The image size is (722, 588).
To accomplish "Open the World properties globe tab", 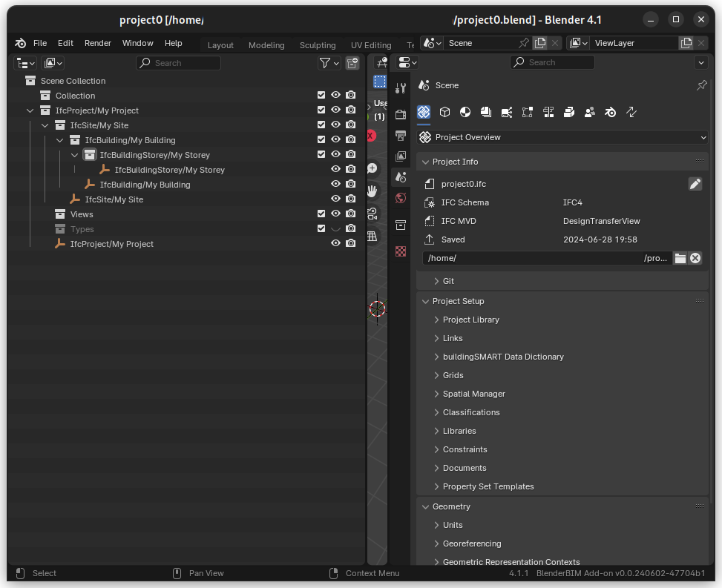I will click(x=401, y=198).
